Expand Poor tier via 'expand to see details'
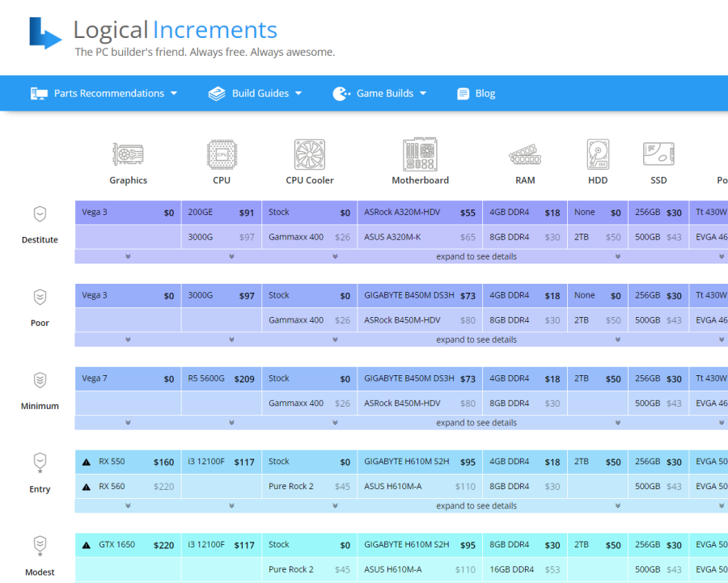Image resolution: width=728 pixels, height=583 pixels. pyautogui.click(x=476, y=340)
